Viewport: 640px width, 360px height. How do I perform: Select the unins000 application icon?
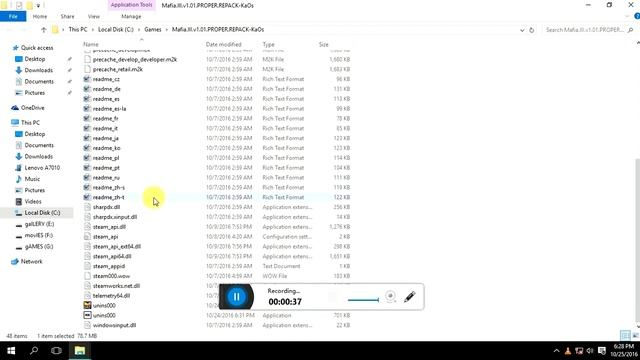[x=87, y=315]
